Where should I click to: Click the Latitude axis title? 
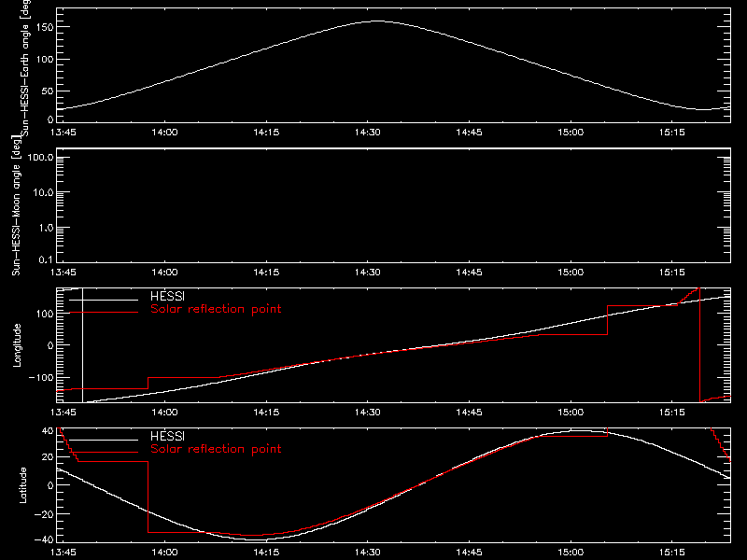22,485
